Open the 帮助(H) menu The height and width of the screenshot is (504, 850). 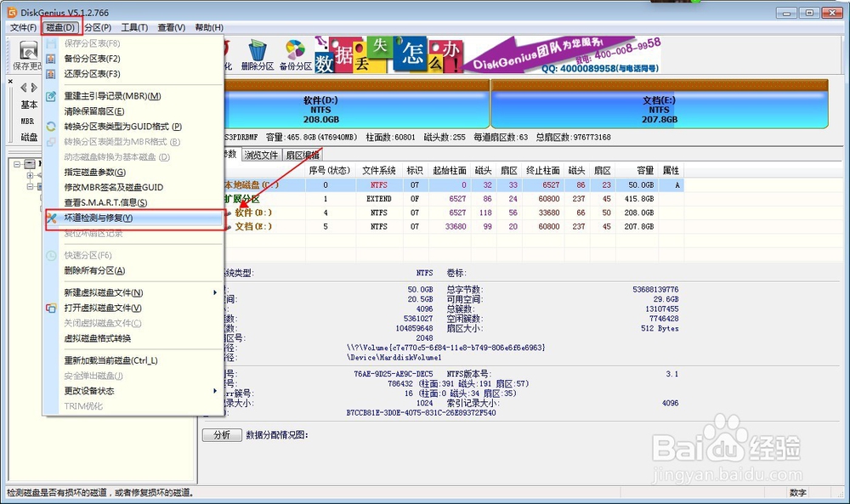[x=209, y=28]
